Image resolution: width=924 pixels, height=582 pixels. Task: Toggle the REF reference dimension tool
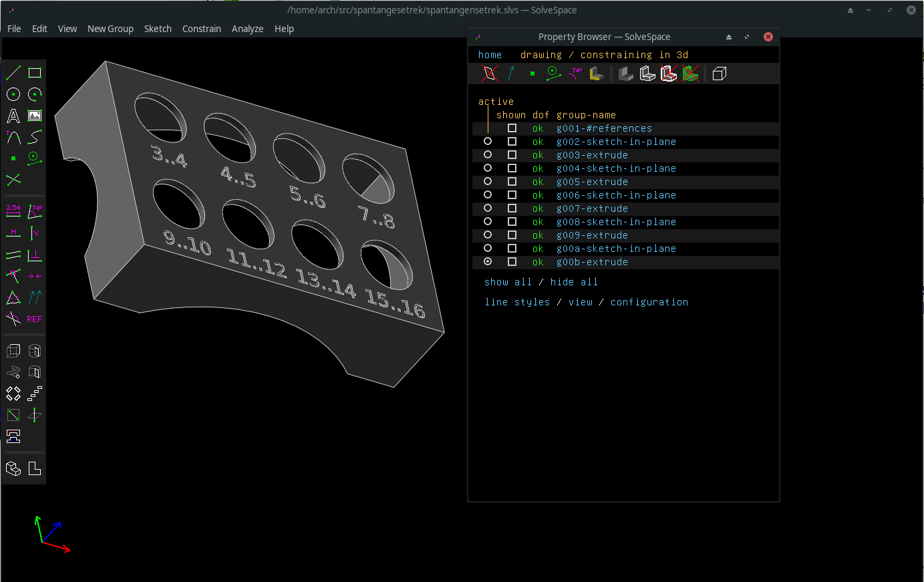(35, 319)
